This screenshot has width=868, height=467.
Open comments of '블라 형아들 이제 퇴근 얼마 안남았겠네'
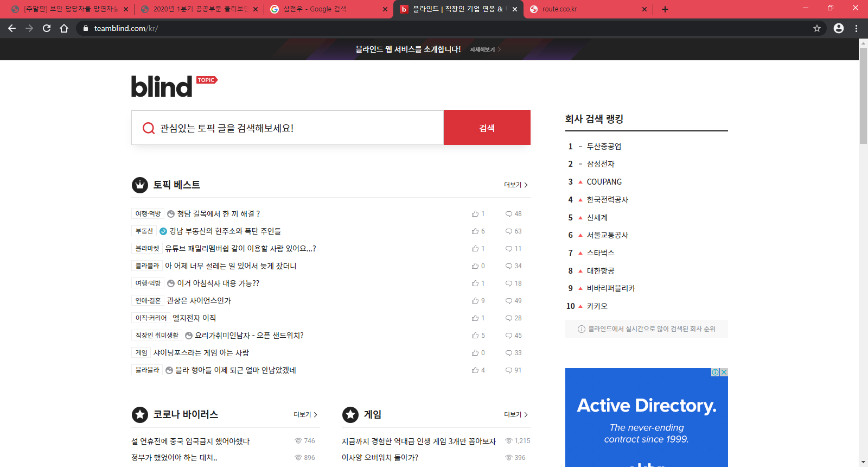pyautogui.click(x=513, y=370)
